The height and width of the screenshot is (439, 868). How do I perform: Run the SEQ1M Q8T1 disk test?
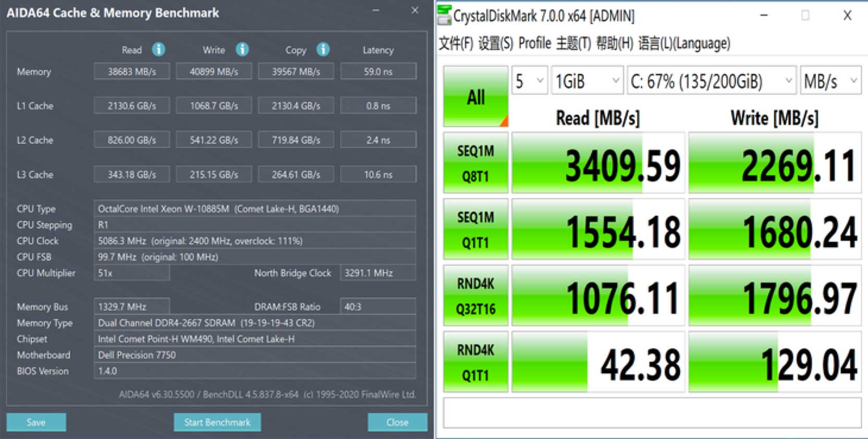click(475, 163)
